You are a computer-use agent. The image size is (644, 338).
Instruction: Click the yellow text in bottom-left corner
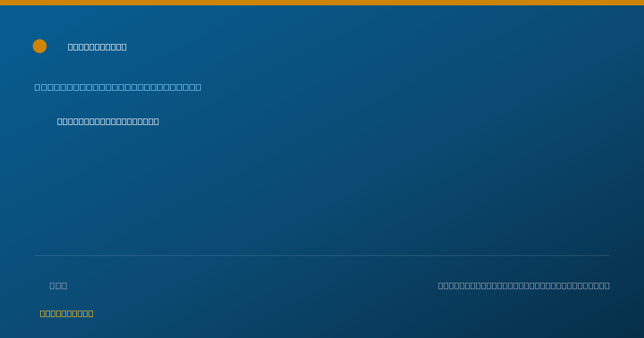67,313
